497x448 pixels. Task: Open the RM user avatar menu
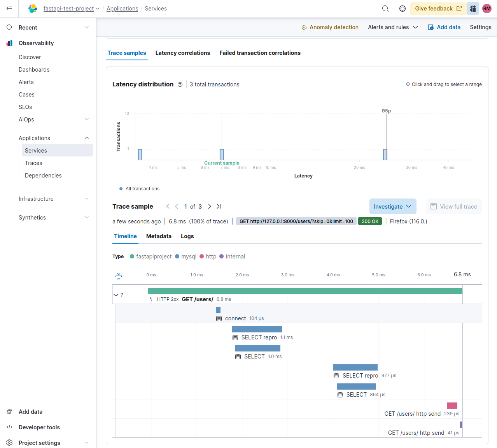point(487,9)
